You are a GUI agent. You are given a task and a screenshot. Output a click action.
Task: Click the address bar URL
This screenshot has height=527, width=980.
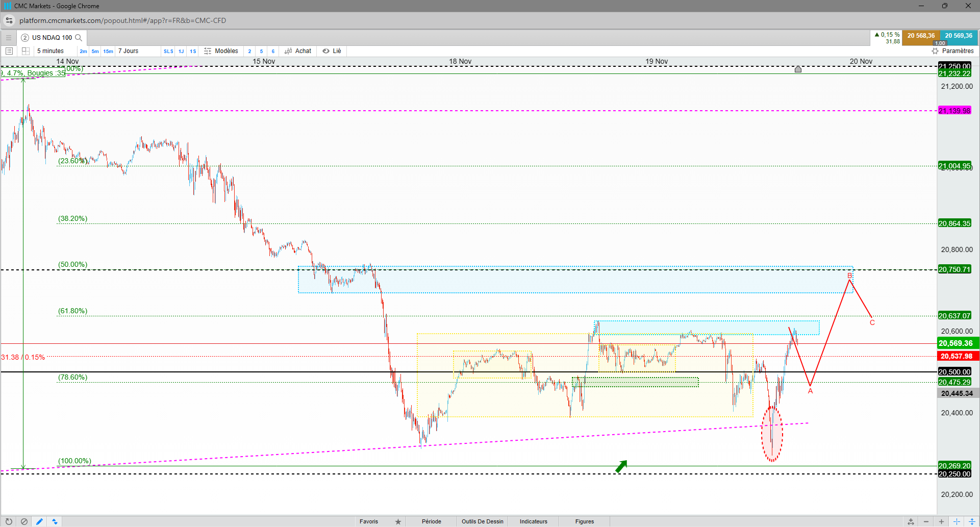tap(122, 20)
